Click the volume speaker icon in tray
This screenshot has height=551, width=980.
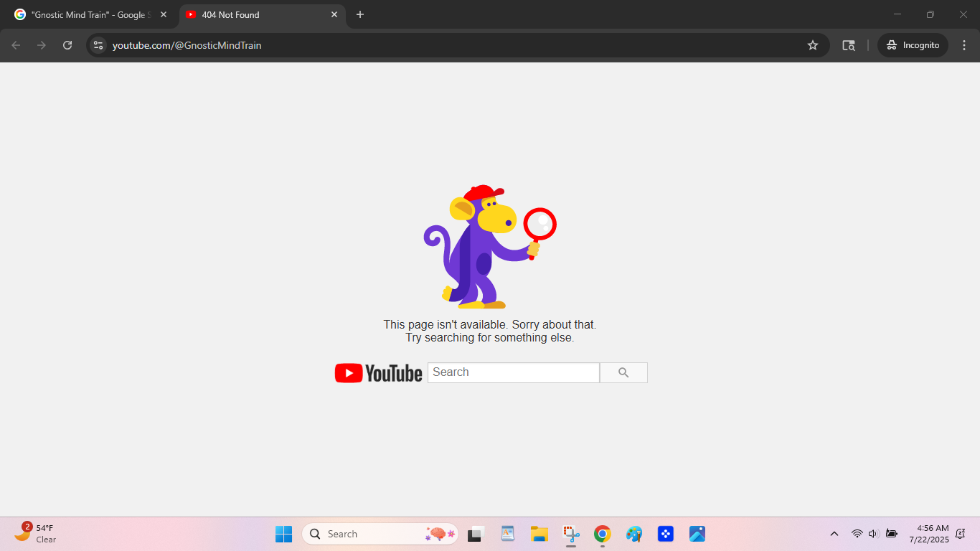point(874,534)
